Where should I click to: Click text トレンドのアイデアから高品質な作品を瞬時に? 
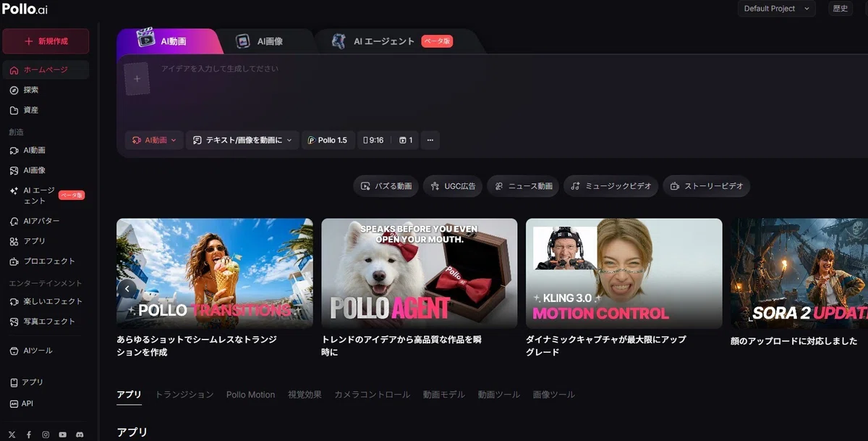coord(401,345)
